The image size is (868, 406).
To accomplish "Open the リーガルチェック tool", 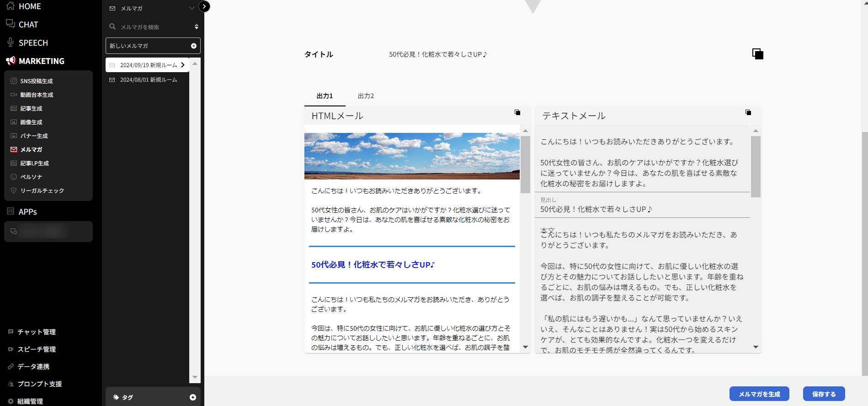I will point(42,191).
